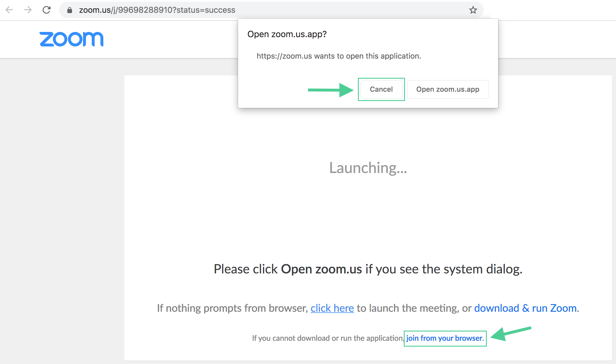Follow the 'click here' link to launch the meeting
The height and width of the screenshot is (364, 616).
pyautogui.click(x=332, y=308)
